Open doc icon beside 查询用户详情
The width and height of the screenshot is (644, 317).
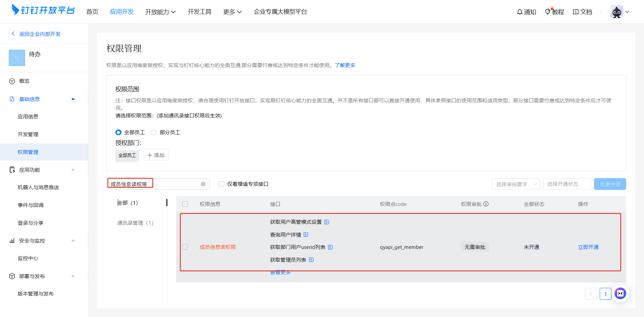[x=306, y=234]
